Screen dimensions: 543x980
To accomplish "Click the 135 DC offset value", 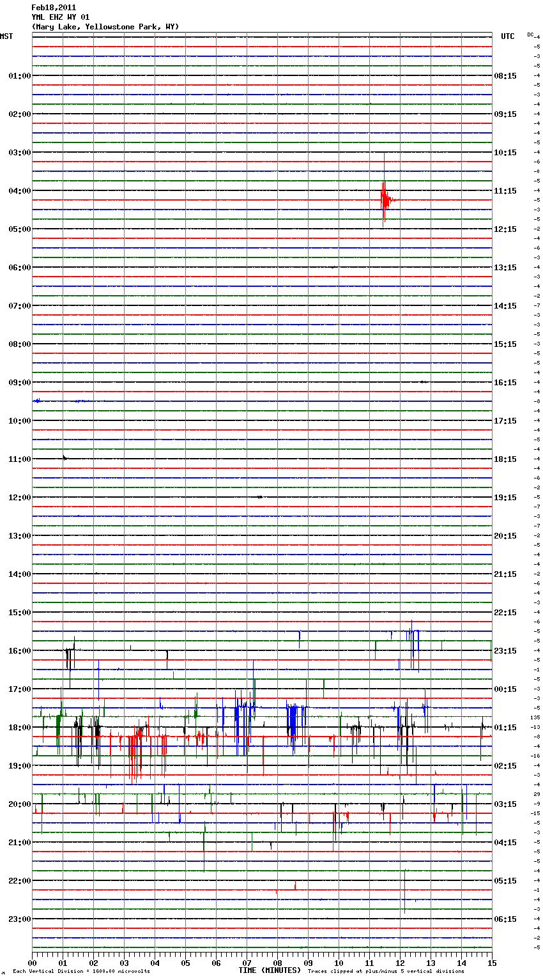I will coord(535,717).
